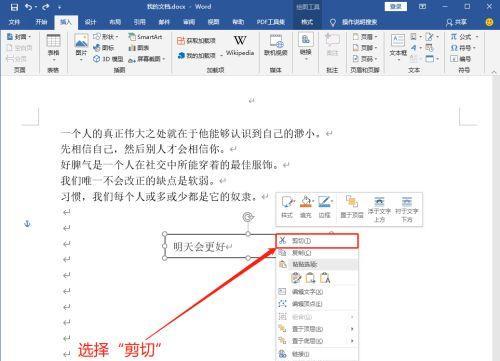Image resolution: width=500 pixels, height=361 pixels.
Task: Choose 链接 (Link) in the context menu
Action: click(317, 354)
